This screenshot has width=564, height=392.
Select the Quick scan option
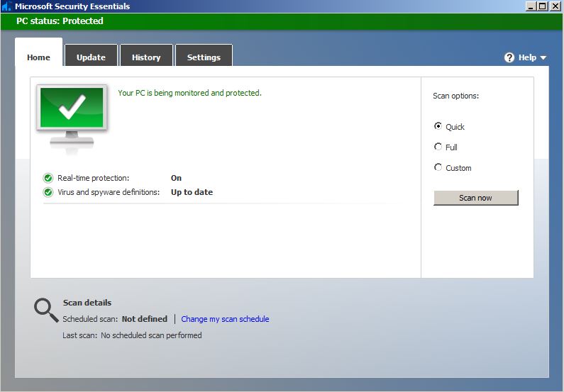[438, 126]
